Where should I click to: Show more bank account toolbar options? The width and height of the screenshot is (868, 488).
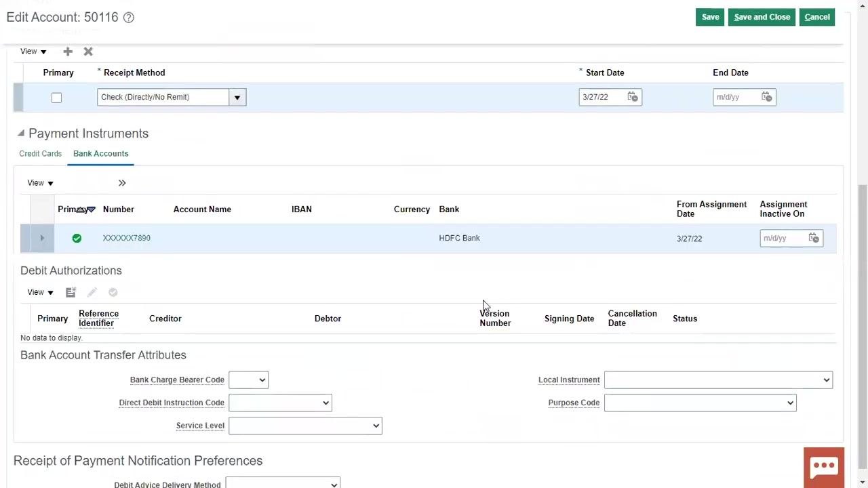point(122,183)
